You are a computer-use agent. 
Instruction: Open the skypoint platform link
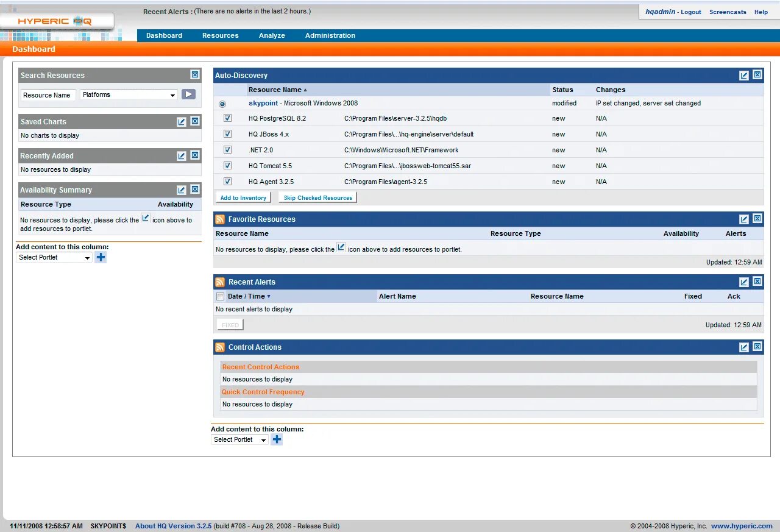[x=263, y=103]
